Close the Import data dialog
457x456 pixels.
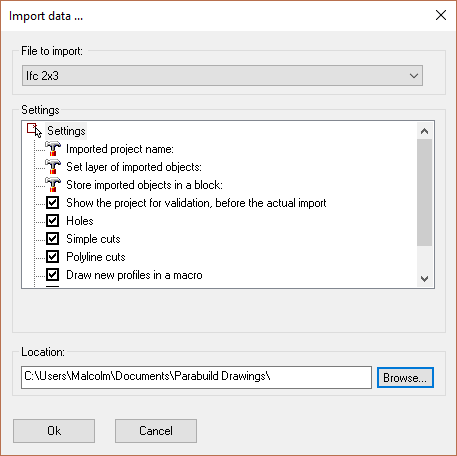tap(441, 15)
